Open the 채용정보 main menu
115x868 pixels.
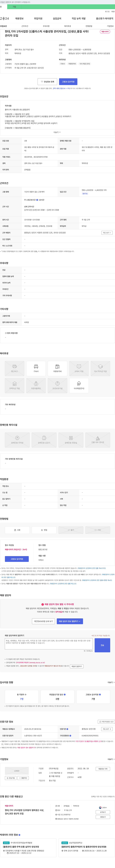(19, 19)
